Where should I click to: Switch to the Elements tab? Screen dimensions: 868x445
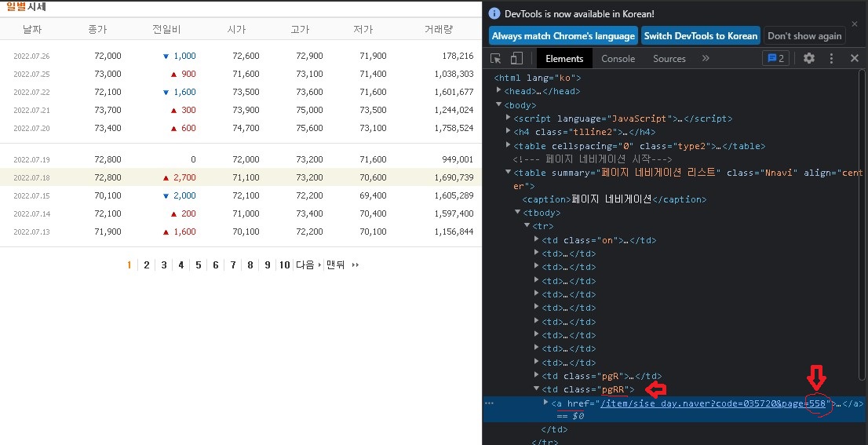tap(564, 59)
